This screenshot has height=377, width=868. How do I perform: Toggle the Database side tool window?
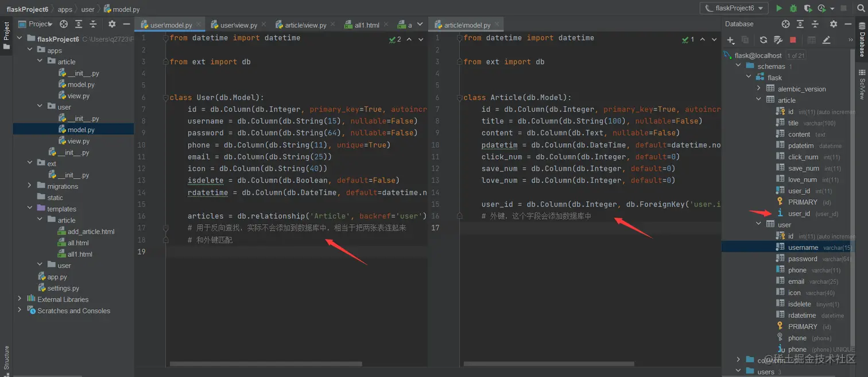click(862, 40)
